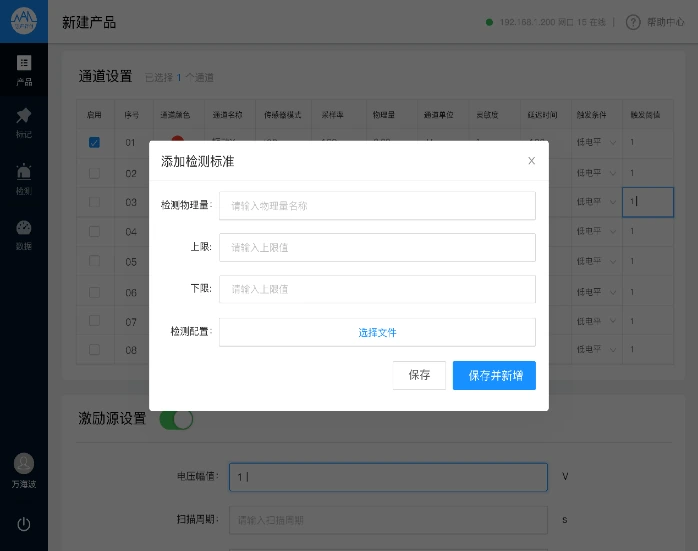Click the power icon in the sidebar
698x551 pixels.
pos(24,524)
